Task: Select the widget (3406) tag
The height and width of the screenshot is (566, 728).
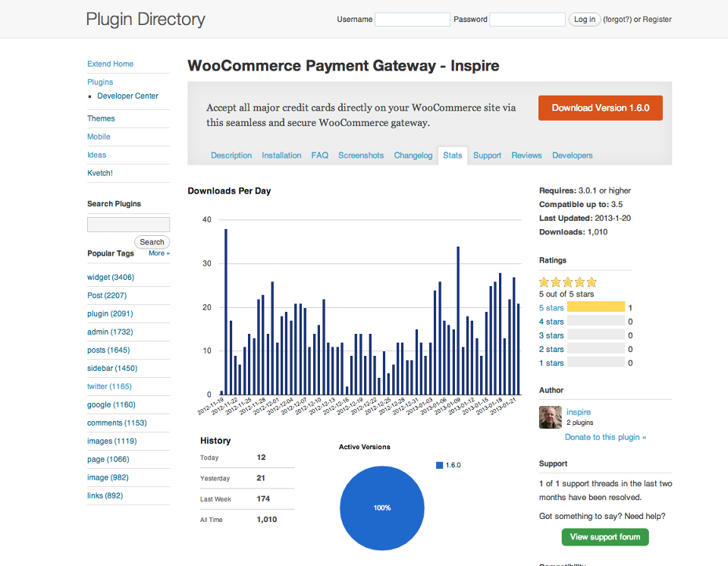Action: [111, 278]
